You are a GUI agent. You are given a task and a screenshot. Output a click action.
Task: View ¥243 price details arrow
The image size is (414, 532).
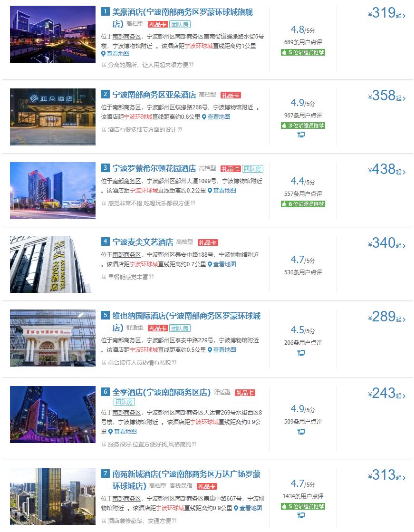[x=404, y=396]
